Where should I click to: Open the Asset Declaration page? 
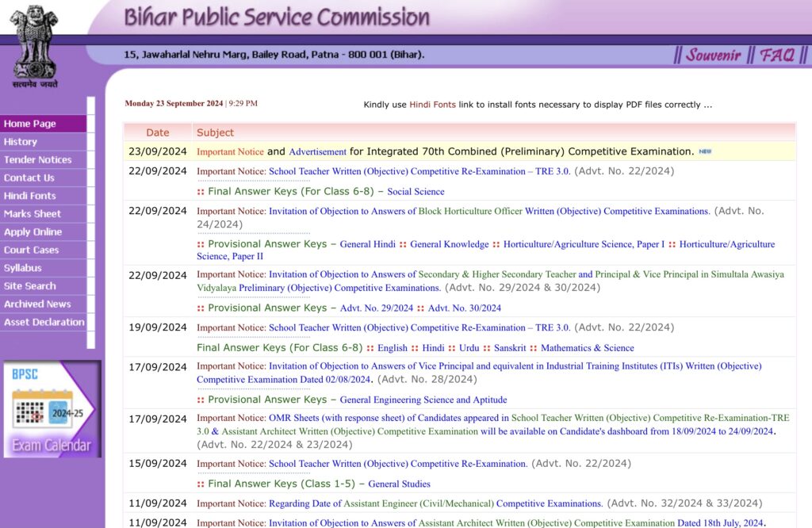pos(44,322)
